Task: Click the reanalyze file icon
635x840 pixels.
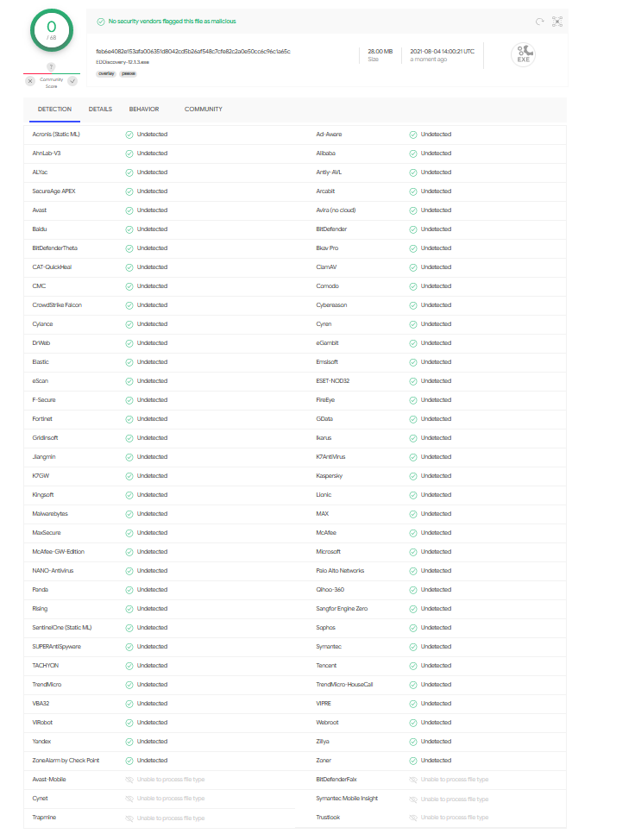Action: (x=540, y=22)
